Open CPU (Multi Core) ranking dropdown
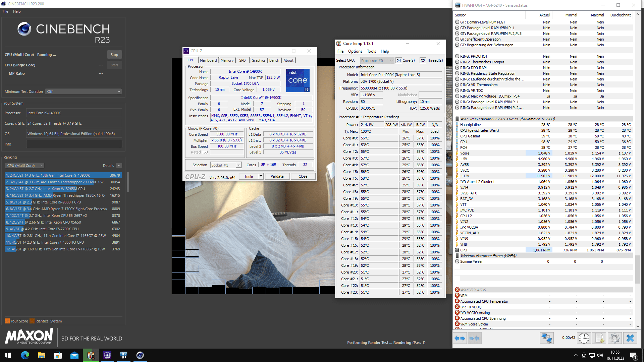644x362 pixels. point(25,166)
